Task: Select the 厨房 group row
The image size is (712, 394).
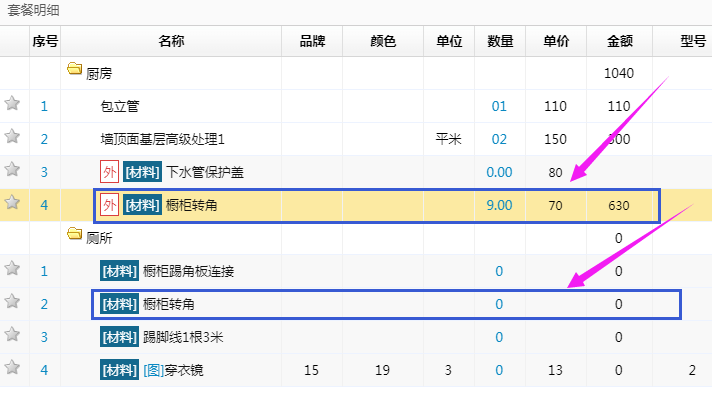Action: [356, 73]
